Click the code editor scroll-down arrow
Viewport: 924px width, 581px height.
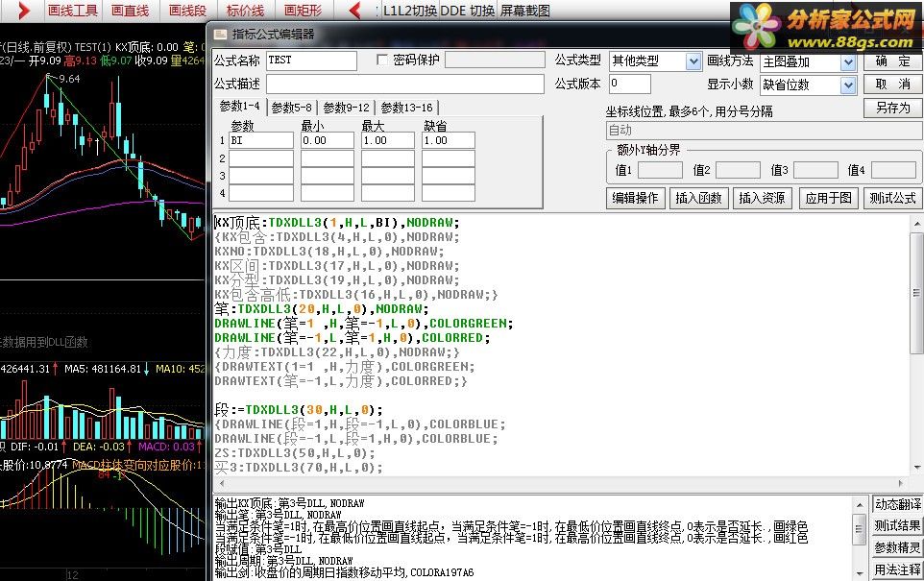(x=917, y=468)
